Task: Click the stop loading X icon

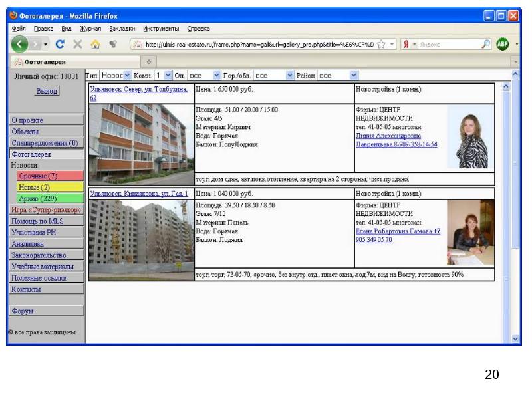Action: click(78, 45)
